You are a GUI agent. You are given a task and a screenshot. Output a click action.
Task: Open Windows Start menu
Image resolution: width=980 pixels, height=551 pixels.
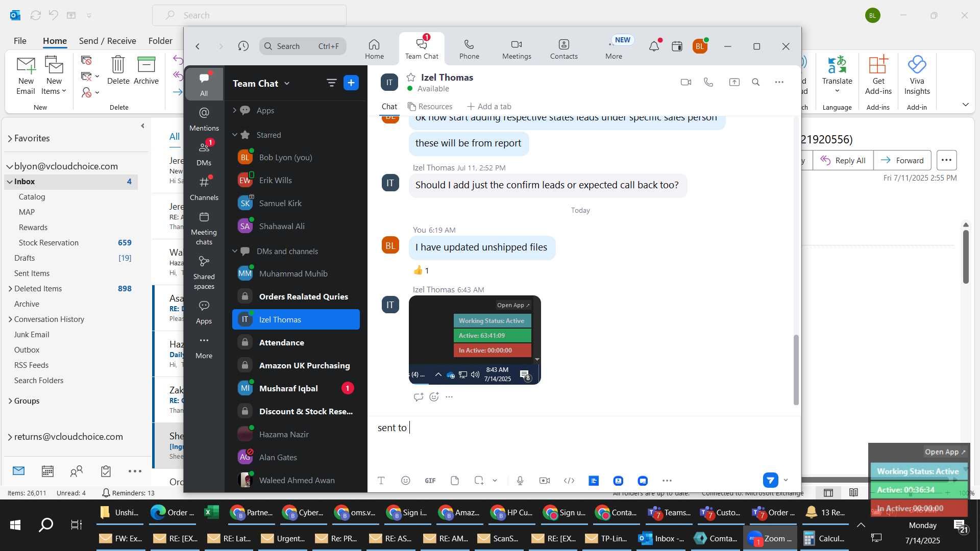pyautogui.click(x=15, y=524)
